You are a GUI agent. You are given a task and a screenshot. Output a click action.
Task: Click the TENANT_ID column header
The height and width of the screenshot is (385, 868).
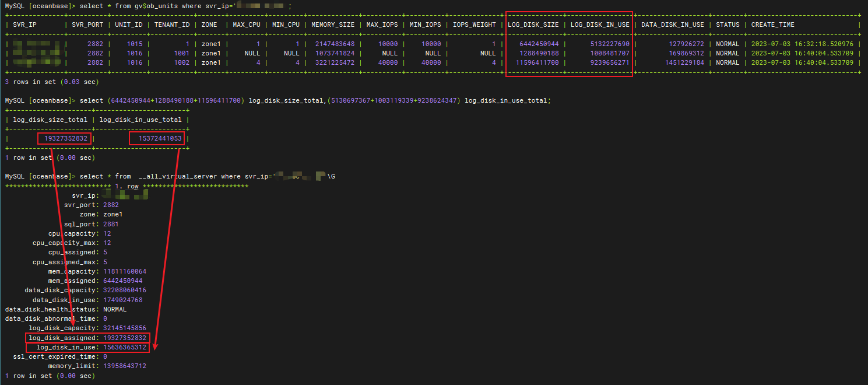pyautogui.click(x=171, y=24)
